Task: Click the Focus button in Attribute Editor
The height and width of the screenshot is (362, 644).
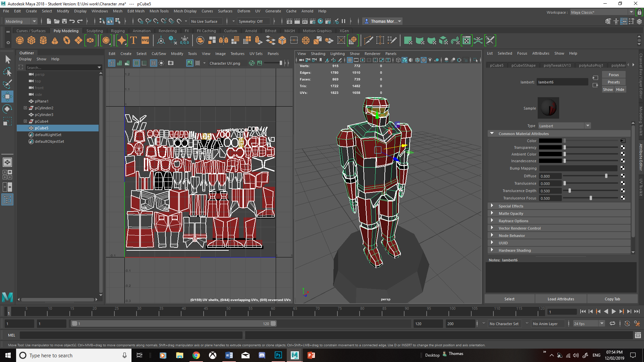Action: click(x=613, y=75)
